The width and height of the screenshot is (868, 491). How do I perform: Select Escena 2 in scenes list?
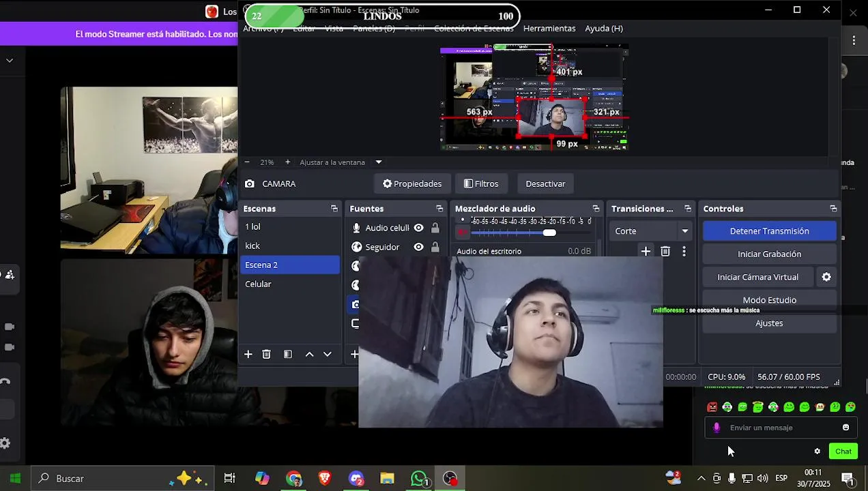click(x=290, y=265)
